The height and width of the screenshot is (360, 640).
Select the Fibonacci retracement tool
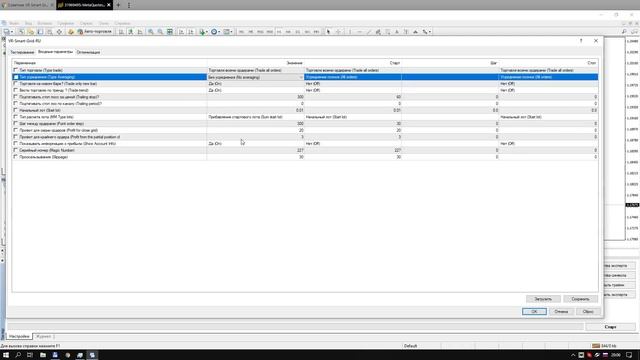coord(387,32)
